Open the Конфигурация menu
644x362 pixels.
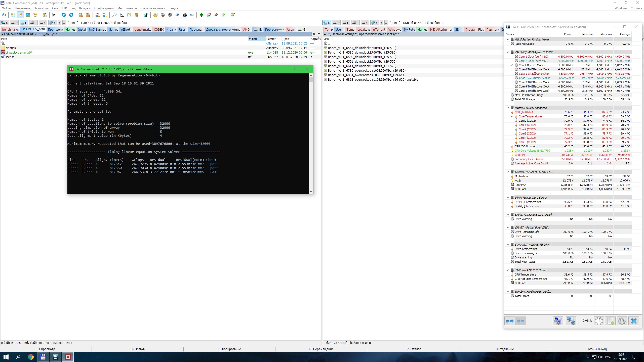(104, 8)
